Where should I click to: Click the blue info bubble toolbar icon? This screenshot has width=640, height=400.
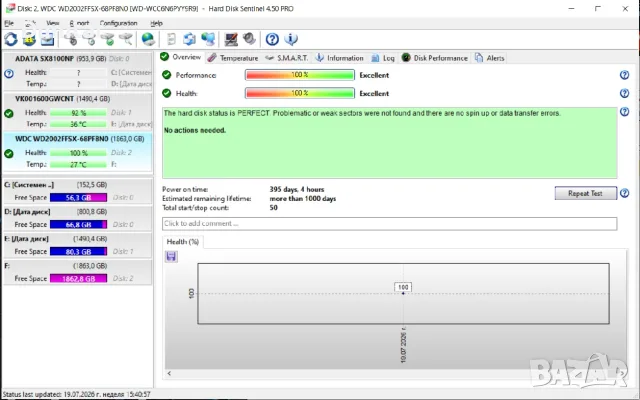tap(291, 39)
